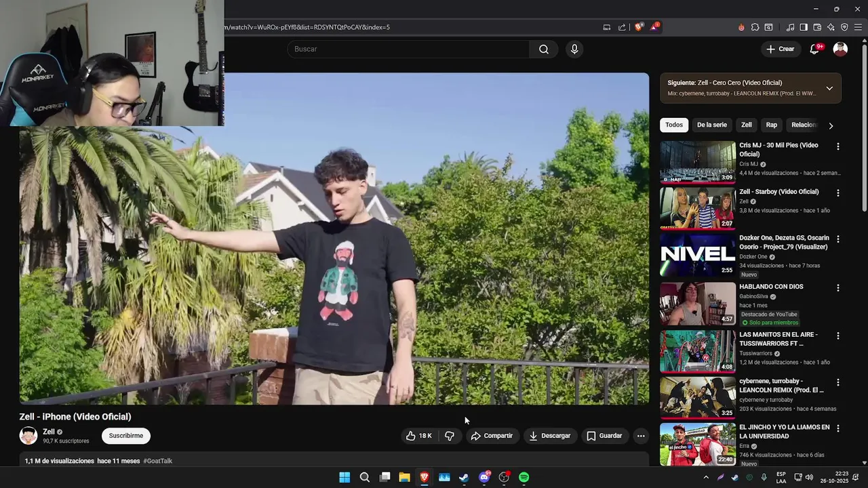Open more actions ellipsis under the video
868x488 pixels.
[641, 436]
